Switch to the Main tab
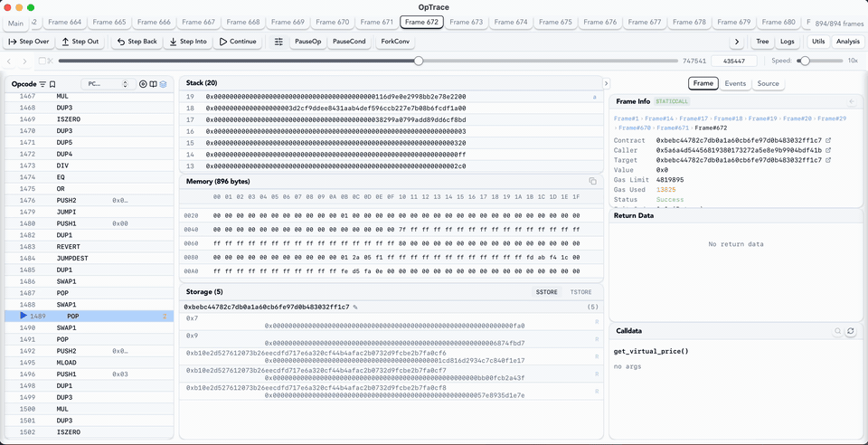The image size is (868, 445). pyautogui.click(x=16, y=24)
